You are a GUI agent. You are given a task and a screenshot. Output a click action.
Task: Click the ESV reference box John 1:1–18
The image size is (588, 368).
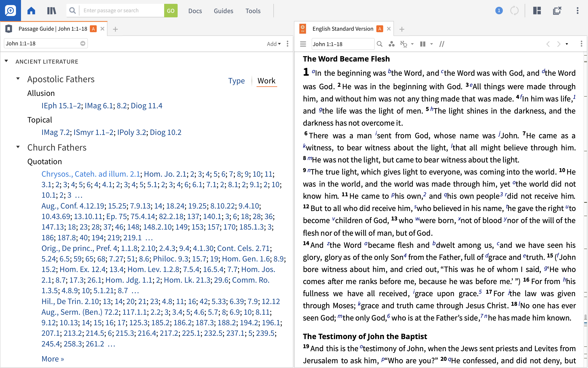343,44
